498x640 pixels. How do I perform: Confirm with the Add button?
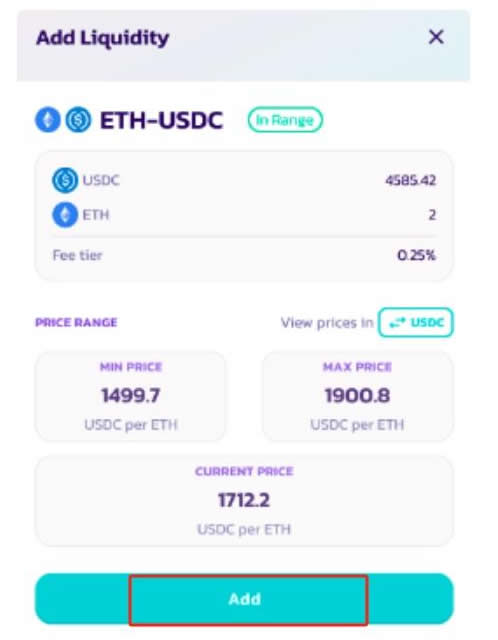[244, 599]
